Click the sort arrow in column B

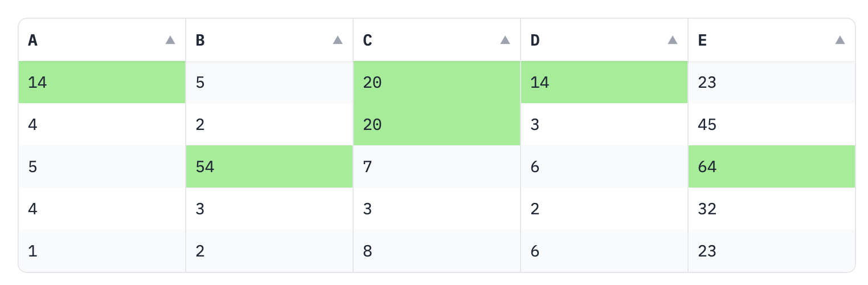pos(338,40)
